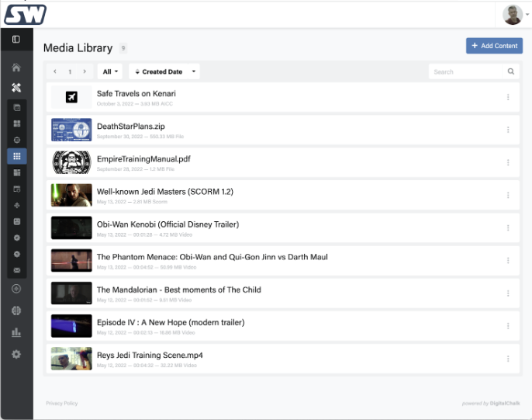Open three-dot menu for EmpireTrainingManual.pdf

click(x=508, y=162)
